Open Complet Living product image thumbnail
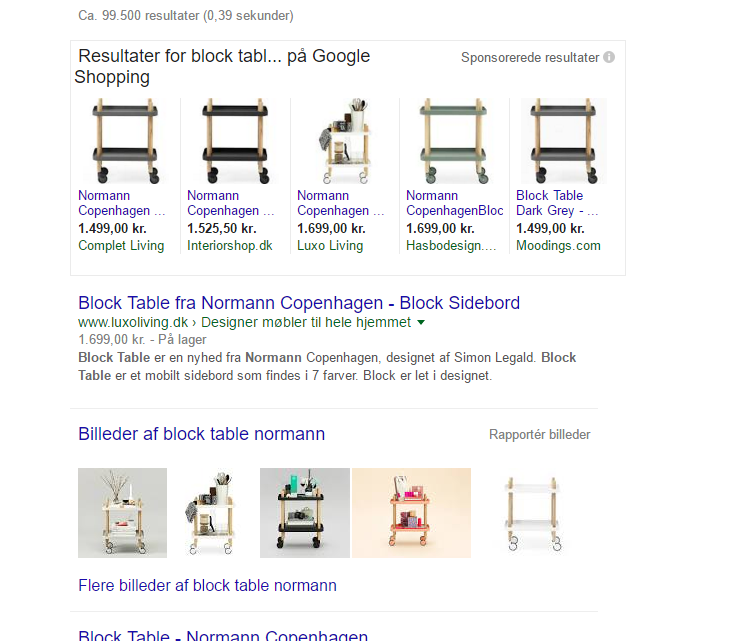Image resolution: width=729 pixels, height=641 pixels. pos(125,140)
